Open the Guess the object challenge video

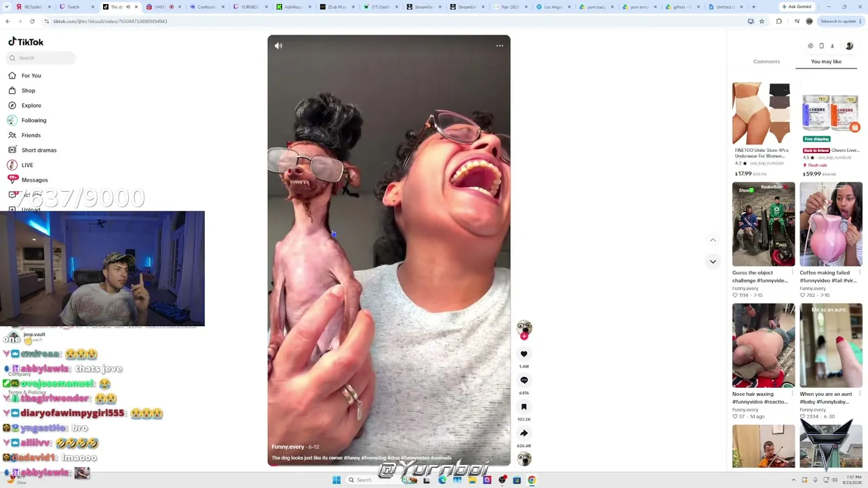764,224
